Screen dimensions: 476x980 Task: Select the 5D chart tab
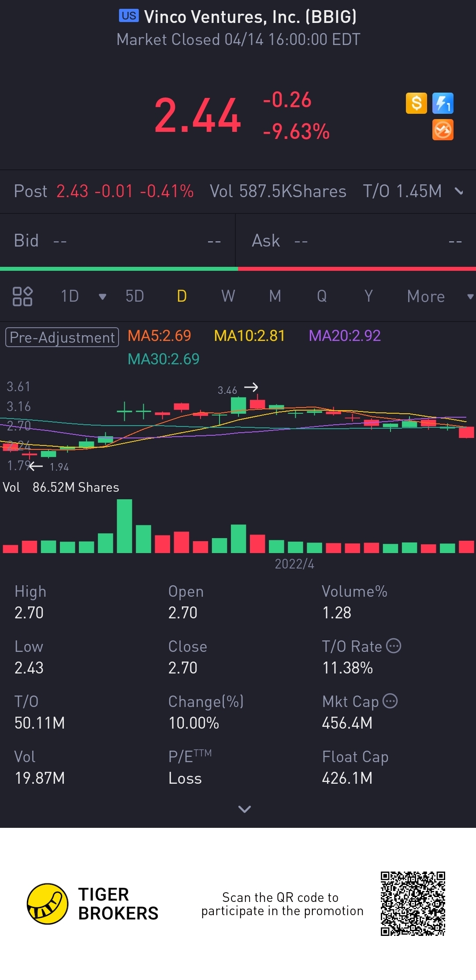click(134, 296)
